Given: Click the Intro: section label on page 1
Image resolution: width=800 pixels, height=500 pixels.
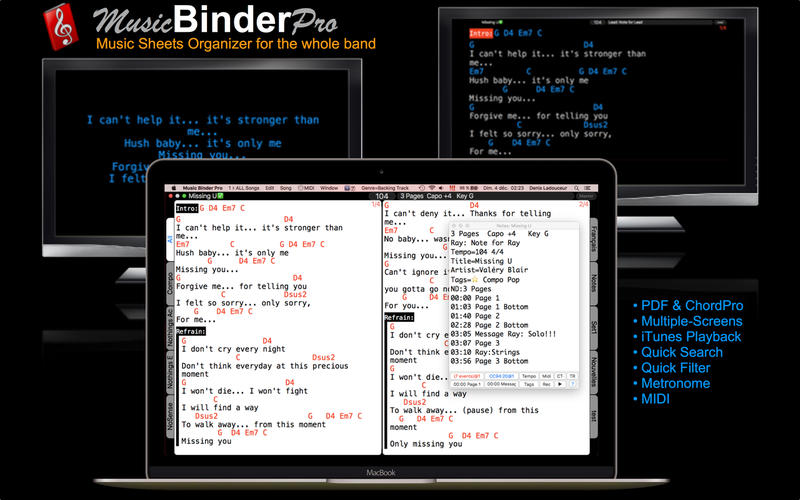Looking at the screenshot, I should click(187, 208).
